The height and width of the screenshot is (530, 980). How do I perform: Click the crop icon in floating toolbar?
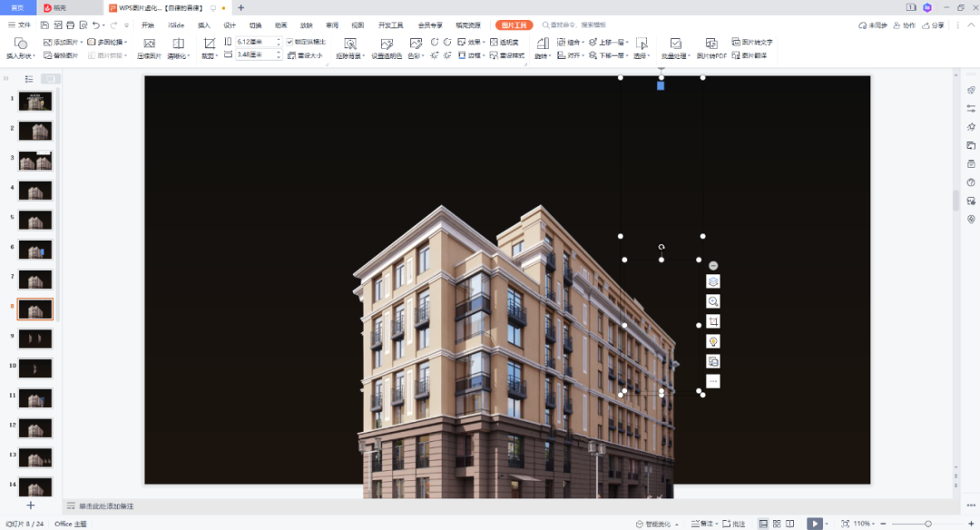713,322
